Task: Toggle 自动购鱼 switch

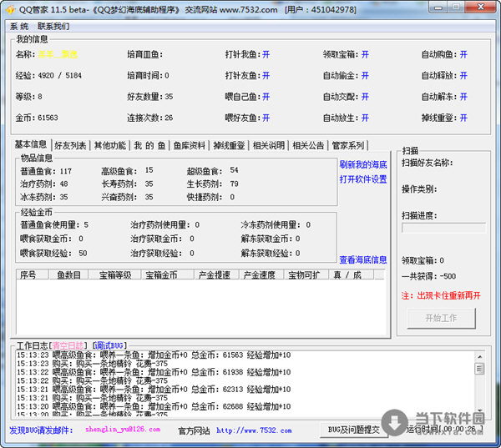Action: click(x=463, y=54)
